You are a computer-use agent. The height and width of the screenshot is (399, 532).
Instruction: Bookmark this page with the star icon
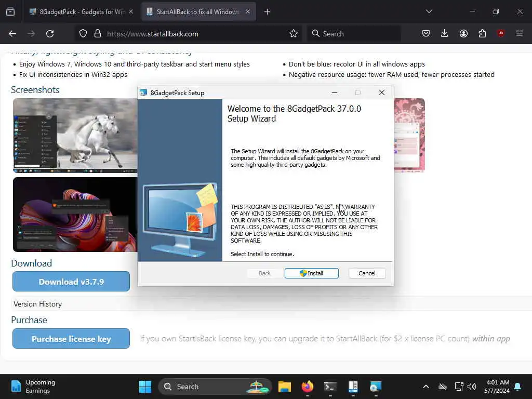pyautogui.click(x=294, y=34)
